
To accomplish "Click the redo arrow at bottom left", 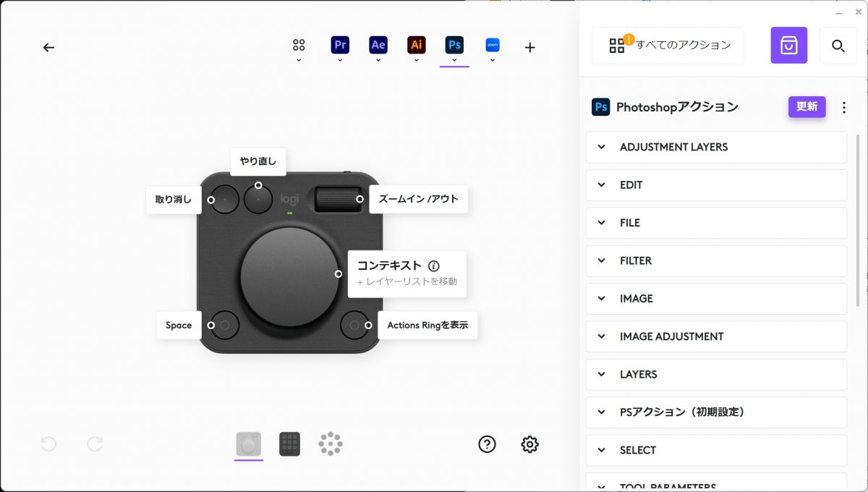I will [95, 444].
